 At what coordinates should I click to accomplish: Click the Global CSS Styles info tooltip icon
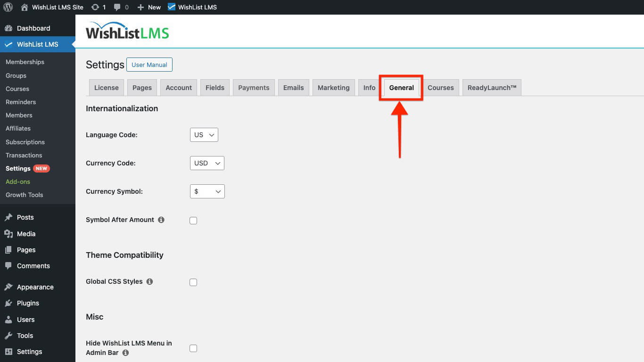point(149,281)
